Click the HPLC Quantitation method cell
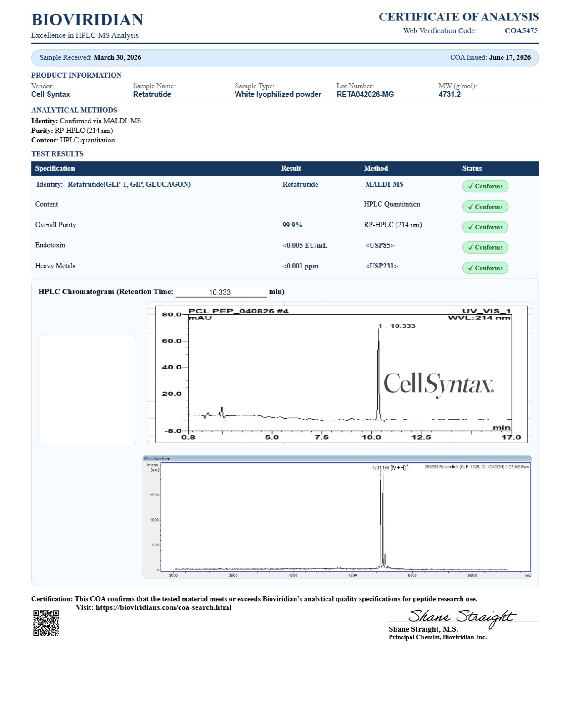The image size is (562, 728). [x=392, y=204]
